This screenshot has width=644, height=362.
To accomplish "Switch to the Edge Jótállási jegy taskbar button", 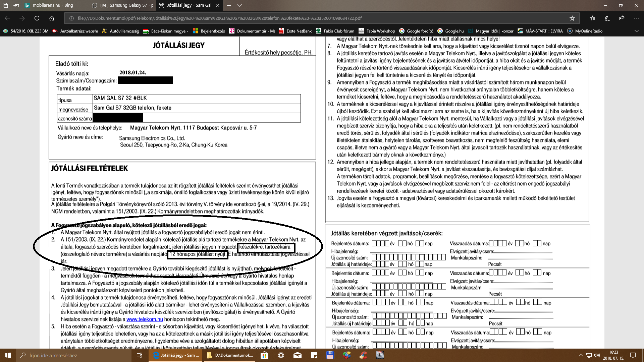I will pos(176,355).
